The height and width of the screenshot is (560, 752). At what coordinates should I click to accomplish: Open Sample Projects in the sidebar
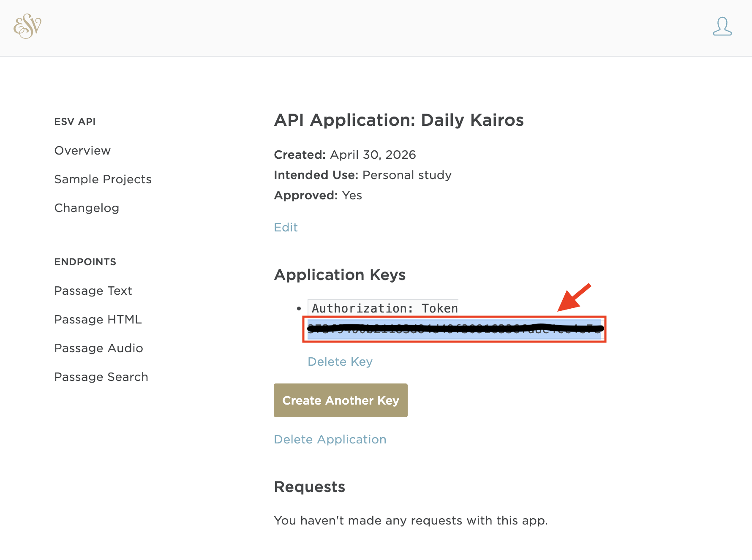pyautogui.click(x=103, y=179)
